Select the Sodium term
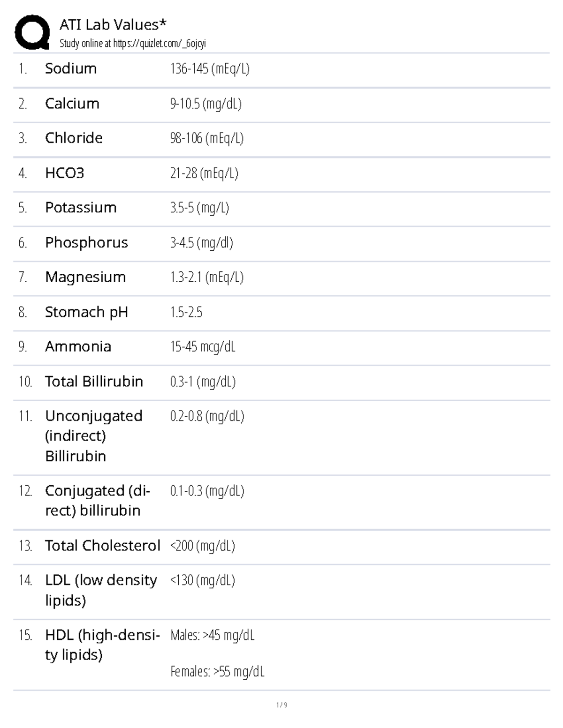563x728 pixels. pyautogui.click(x=71, y=68)
